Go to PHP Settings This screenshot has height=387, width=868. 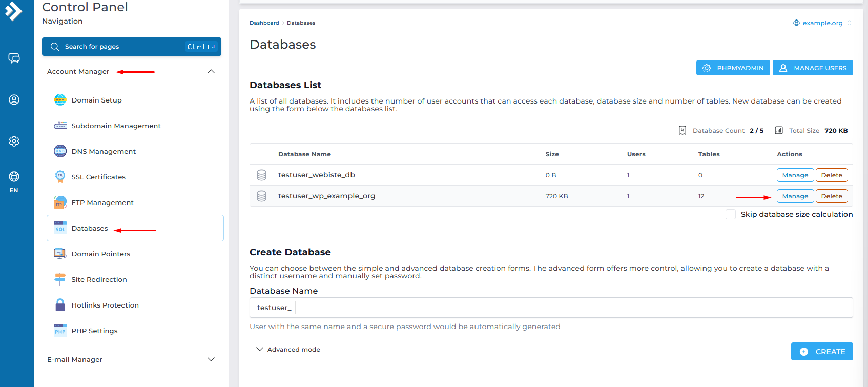tap(94, 331)
